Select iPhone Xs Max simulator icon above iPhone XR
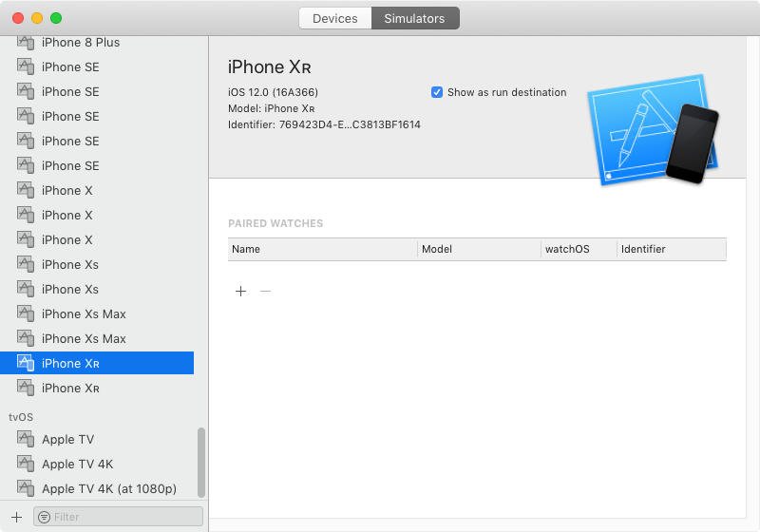 click(x=26, y=338)
